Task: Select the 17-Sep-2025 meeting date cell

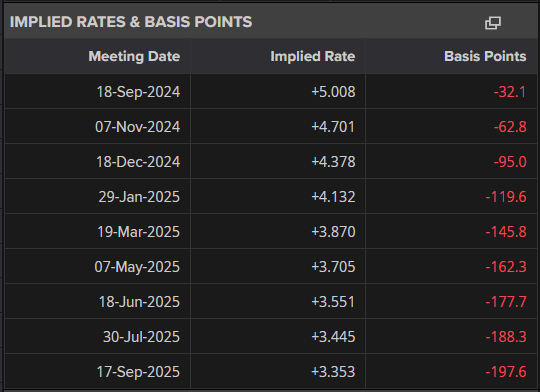Action: [138, 372]
